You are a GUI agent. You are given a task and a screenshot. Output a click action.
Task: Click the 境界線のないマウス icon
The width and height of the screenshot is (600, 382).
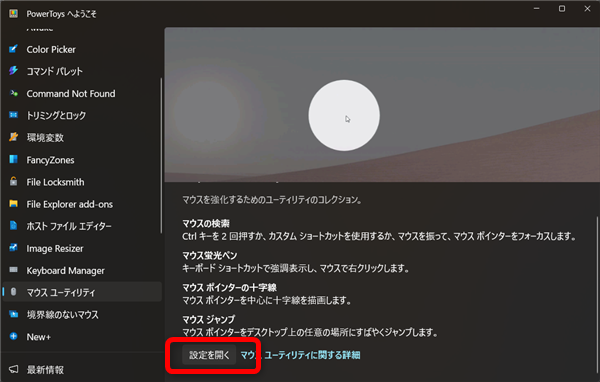tap(13, 314)
